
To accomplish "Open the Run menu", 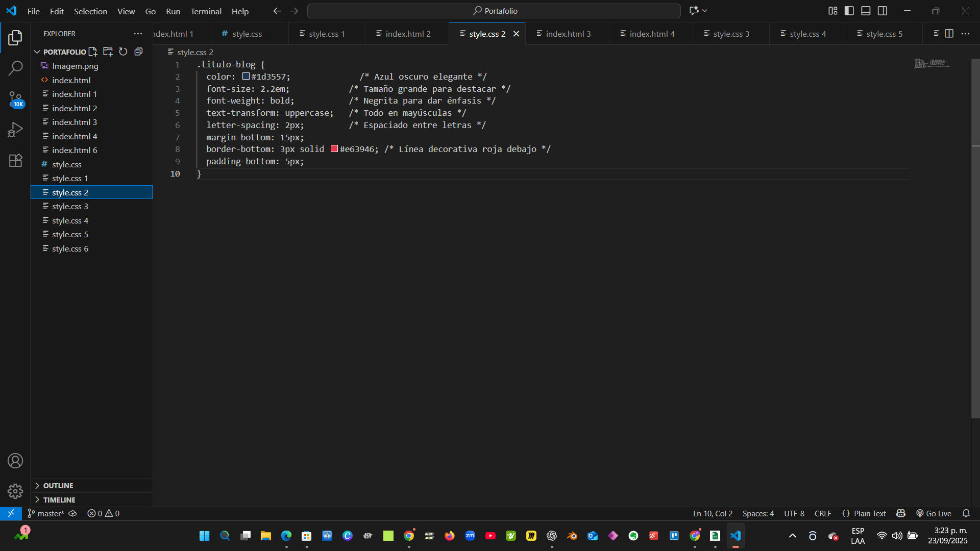I will 173,11.
